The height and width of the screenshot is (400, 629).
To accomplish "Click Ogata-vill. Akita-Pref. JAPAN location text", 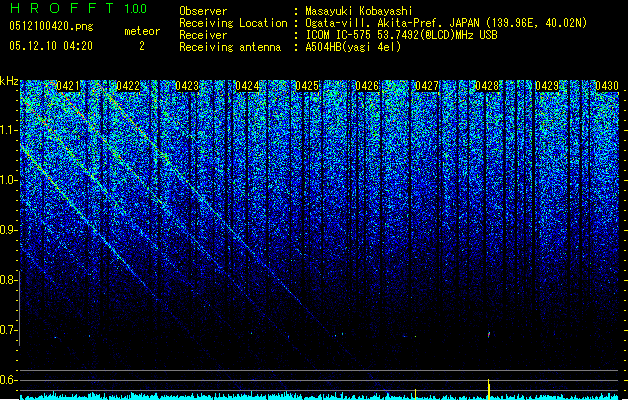I will (x=391, y=23).
